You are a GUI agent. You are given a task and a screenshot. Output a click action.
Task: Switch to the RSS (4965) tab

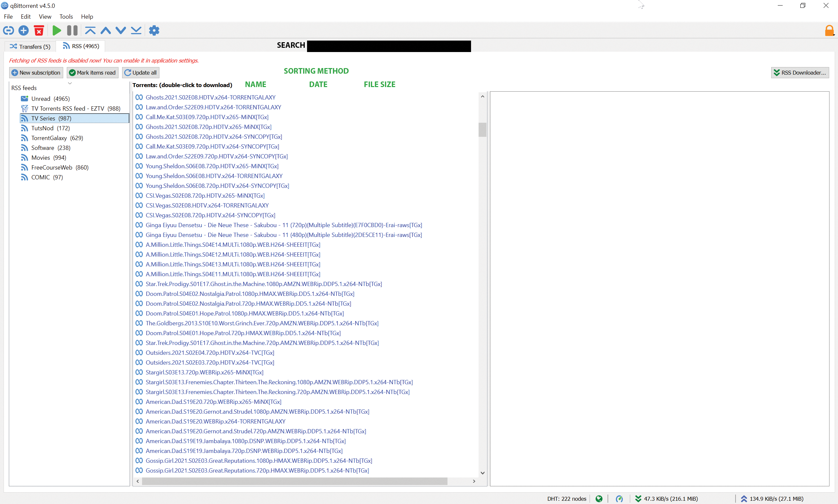click(x=81, y=46)
